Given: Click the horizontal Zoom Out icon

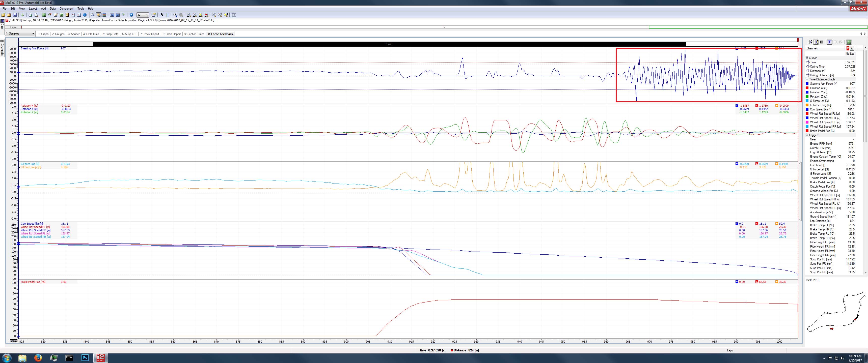Looking at the screenshot, I should pyautogui.click(x=195, y=15).
